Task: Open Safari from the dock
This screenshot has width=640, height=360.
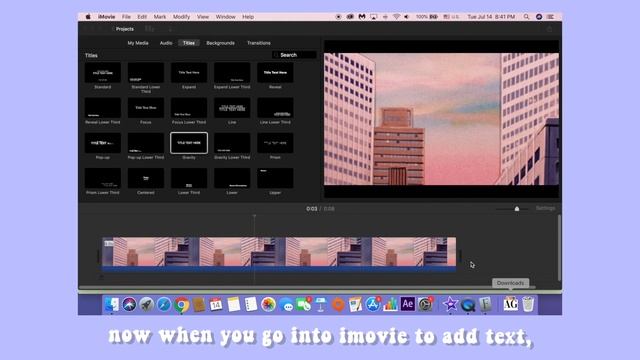Action: coord(164,304)
